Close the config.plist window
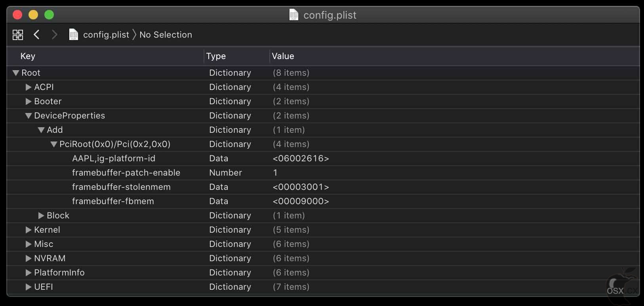Image resolution: width=644 pixels, height=306 pixels. tap(17, 15)
